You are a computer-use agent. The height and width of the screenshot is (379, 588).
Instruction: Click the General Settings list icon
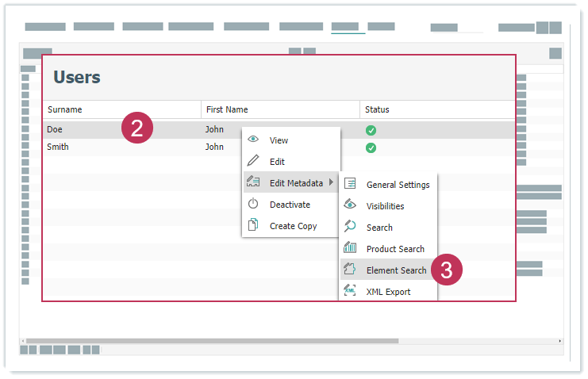pyautogui.click(x=350, y=184)
